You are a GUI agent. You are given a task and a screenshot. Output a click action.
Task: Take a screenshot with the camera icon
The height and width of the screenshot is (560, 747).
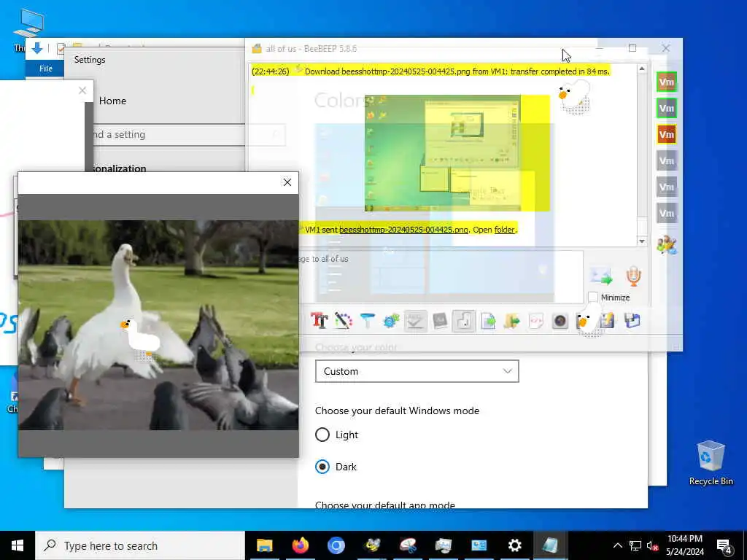560,321
